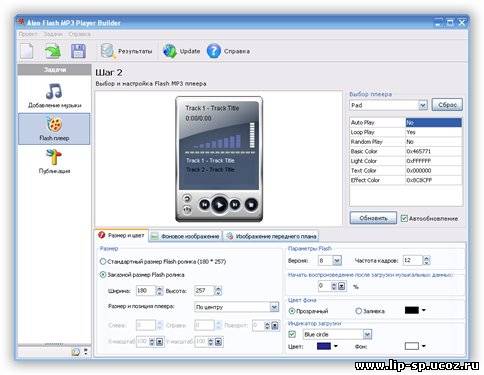Select the Заливка background radio
Screen dimensions: 484x375
pyautogui.click(x=359, y=311)
